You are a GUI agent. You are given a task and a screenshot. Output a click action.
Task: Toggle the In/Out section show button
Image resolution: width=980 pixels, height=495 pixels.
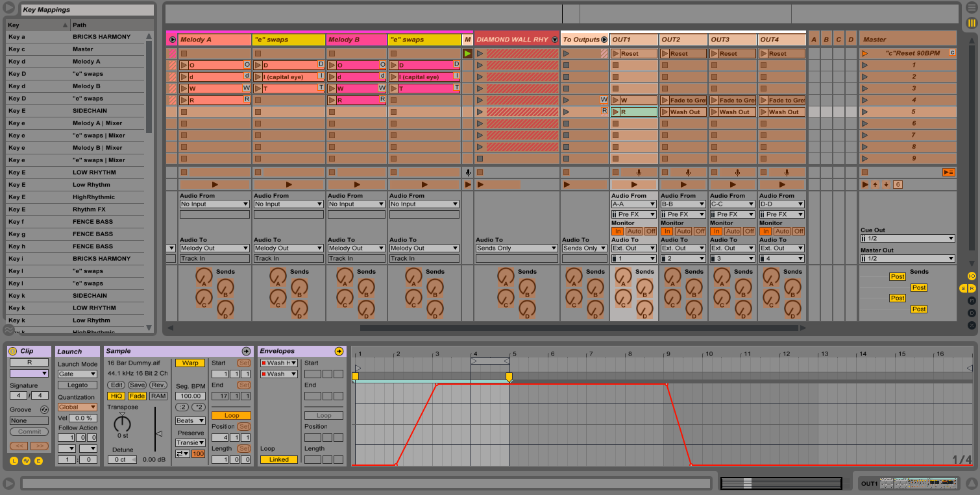click(972, 276)
